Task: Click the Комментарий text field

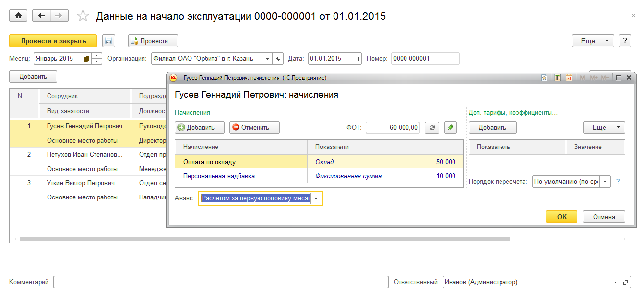Action: pyautogui.click(x=220, y=282)
